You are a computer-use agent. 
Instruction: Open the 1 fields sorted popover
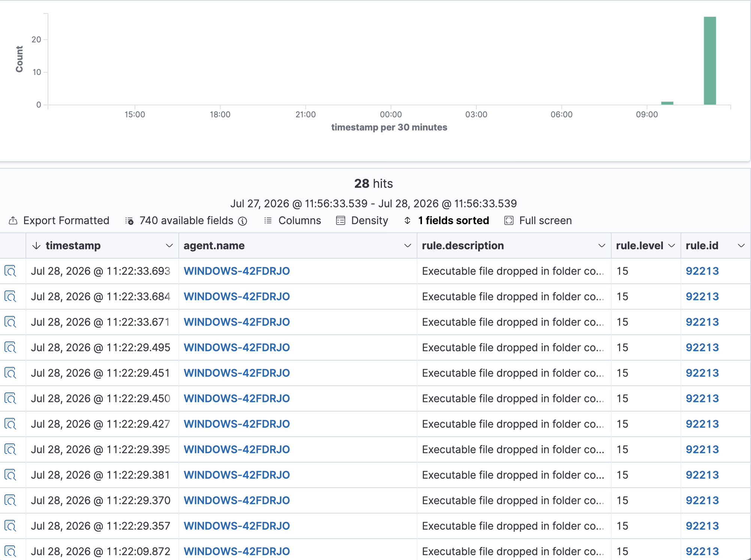point(447,221)
